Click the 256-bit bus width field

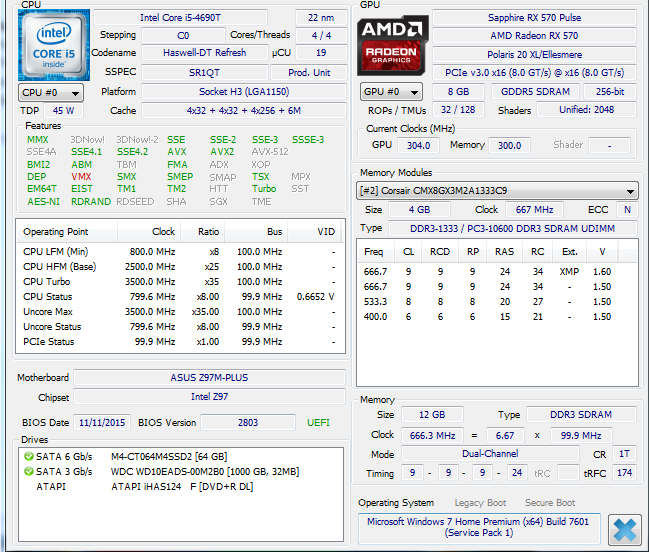610,91
